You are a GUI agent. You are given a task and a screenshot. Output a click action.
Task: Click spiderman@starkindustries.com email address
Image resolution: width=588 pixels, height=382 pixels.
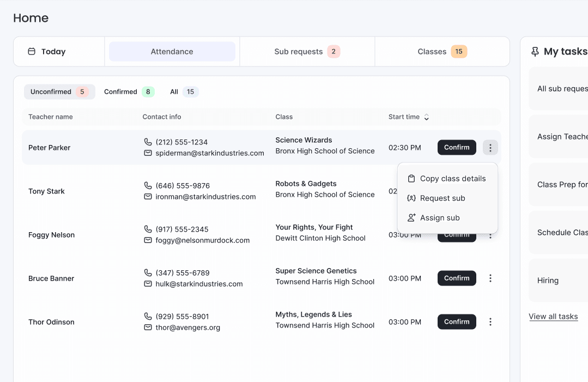pyautogui.click(x=210, y=153)
